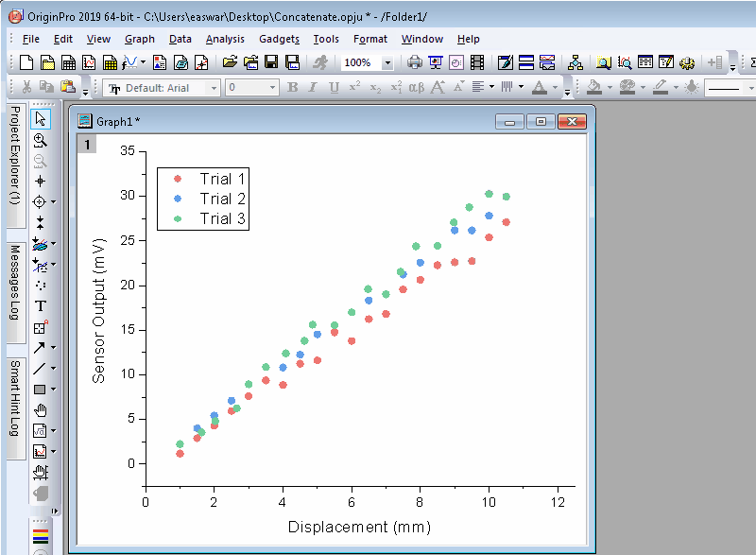Toggle italic text formatting

(314, 86)
